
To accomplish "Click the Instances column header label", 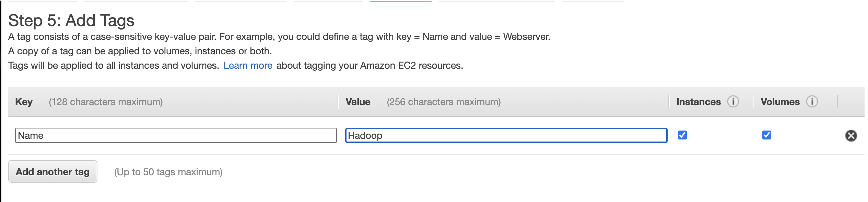I will (699, 102).
